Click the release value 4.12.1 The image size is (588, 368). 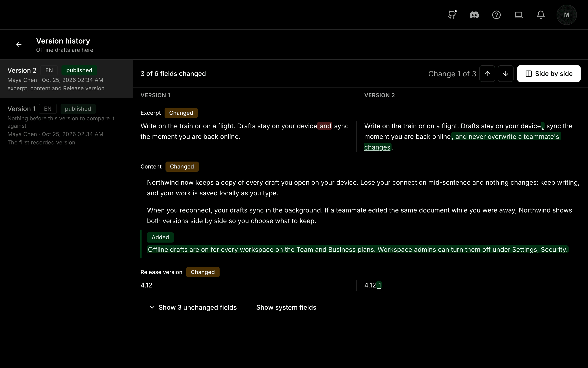[x=373, y=285]
